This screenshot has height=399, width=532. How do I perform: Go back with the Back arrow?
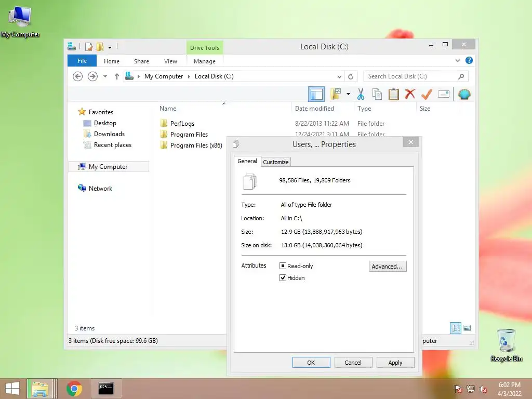click(78, 76)
